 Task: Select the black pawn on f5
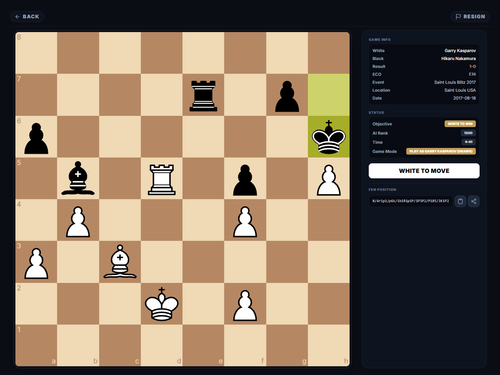tap(245, 180)
